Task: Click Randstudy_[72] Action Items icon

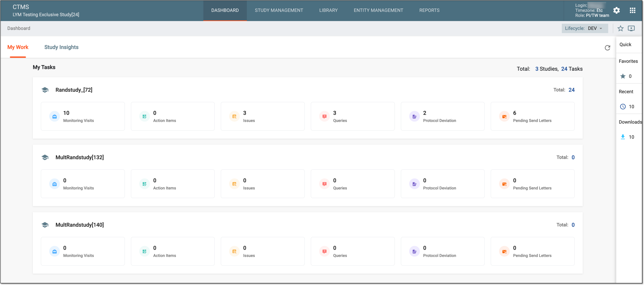Action: pos(145,117)
